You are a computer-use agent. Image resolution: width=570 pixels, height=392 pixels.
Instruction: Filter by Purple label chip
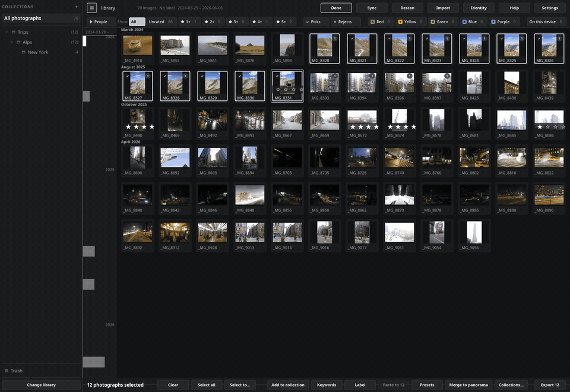(x=503, y=22)
